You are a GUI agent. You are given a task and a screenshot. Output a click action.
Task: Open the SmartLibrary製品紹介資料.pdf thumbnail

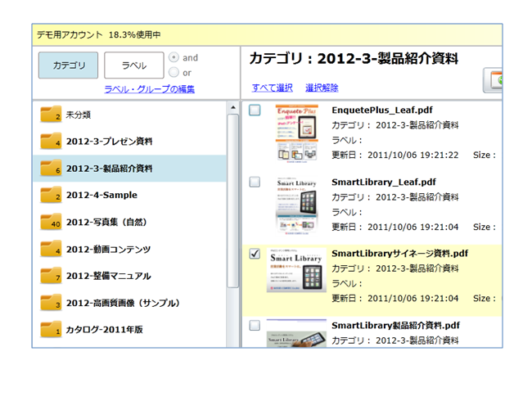click(296, 333)
